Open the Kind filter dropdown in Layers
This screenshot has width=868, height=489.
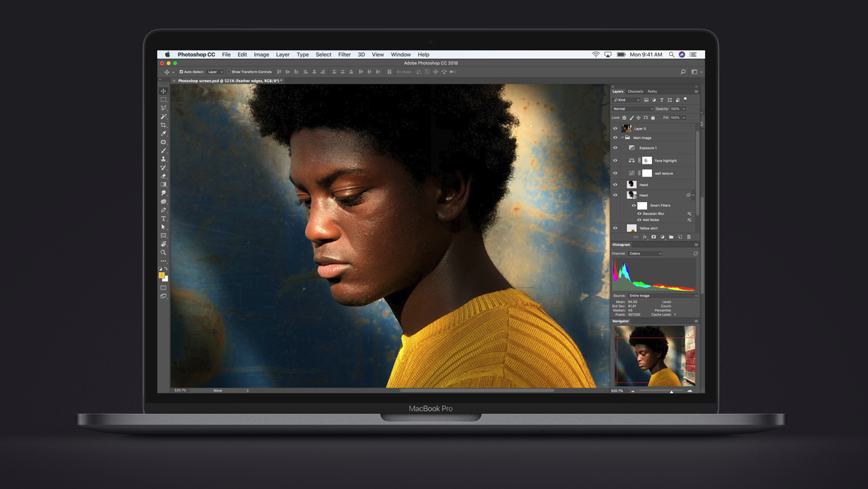[x=627, y=100]
